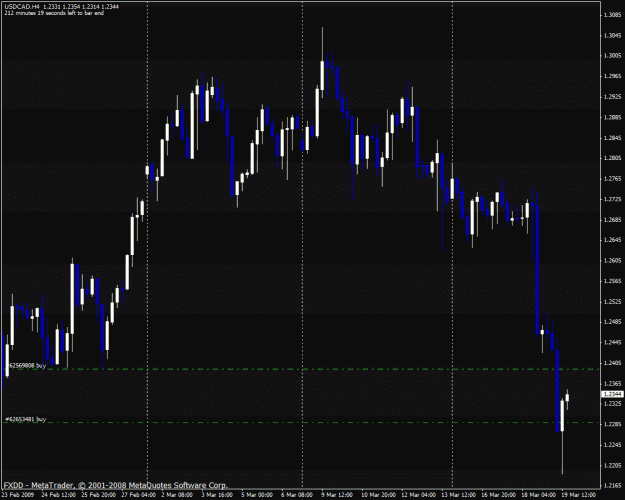
Task: Click the 23 Feb 2009 date label
Action: point(18,495)
